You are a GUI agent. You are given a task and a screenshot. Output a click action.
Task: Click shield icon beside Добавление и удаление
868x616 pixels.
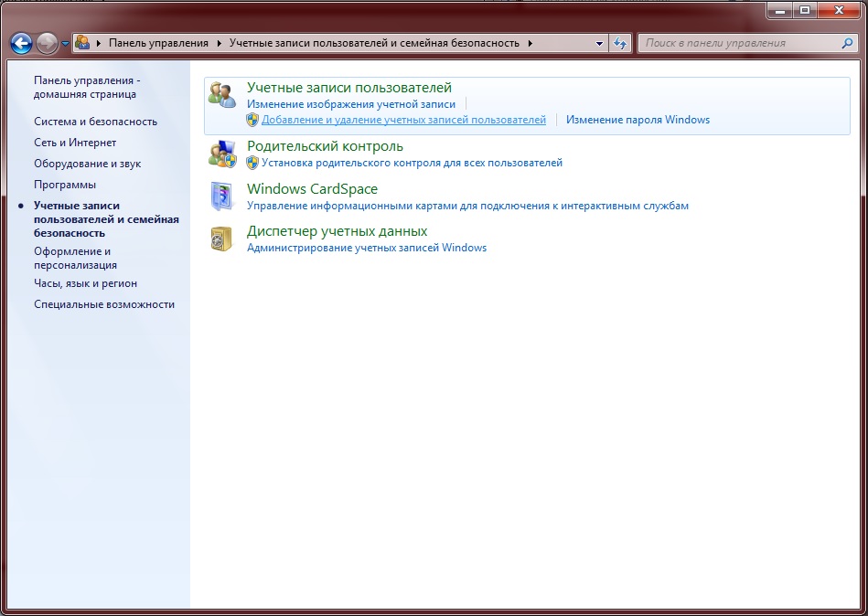(x=252, y=120)
